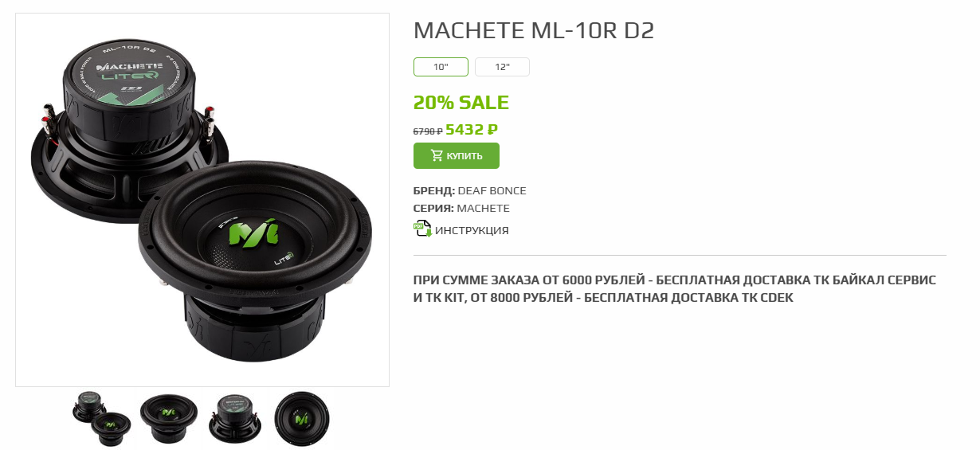This screenshot has width=980, height=450.
Task: Open the PDF instruction file icon
Action: pyautogui.click(x=422, y=229)
